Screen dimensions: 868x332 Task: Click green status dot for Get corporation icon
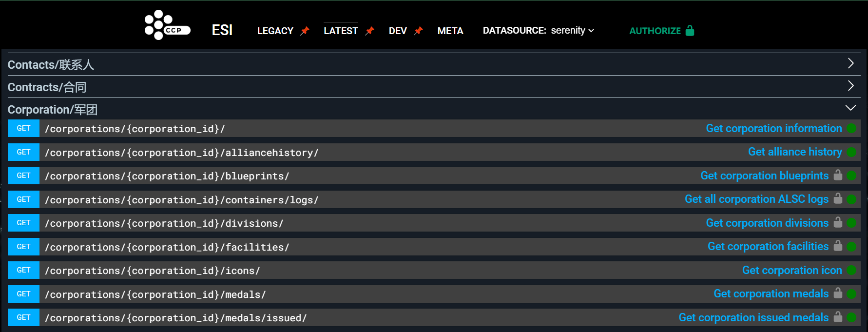[851, 270]
